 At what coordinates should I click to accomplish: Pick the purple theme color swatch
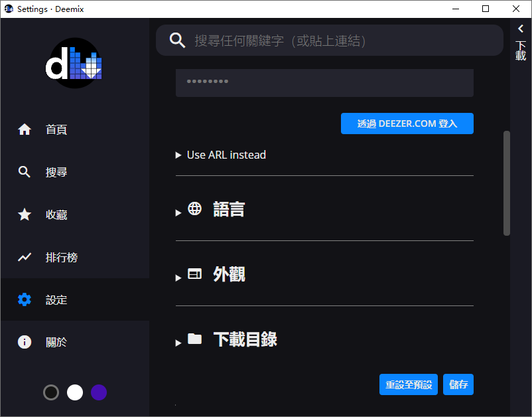tap(98, 392)
